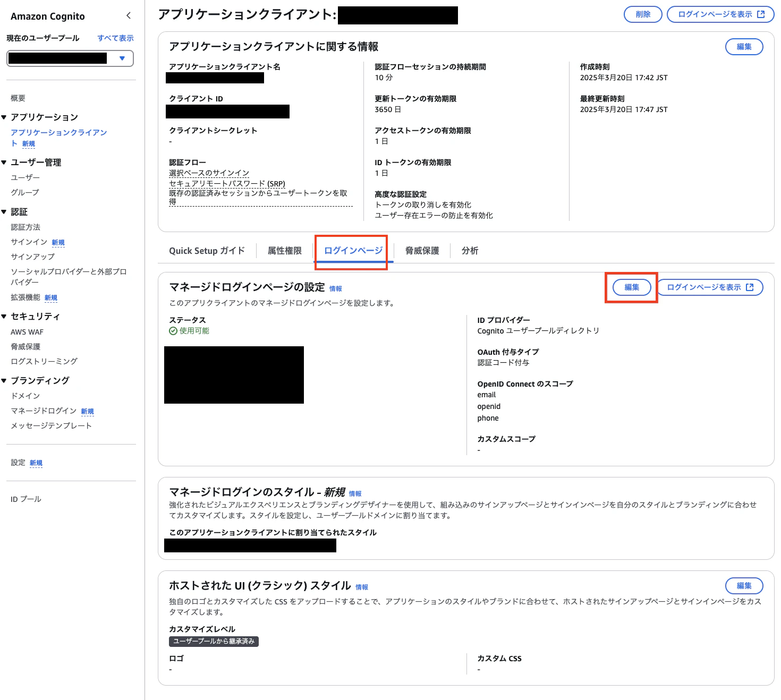This screenshot has height=700, width=781.
Task: Open サインイン in the sidebar
Action: pos(29,242)
